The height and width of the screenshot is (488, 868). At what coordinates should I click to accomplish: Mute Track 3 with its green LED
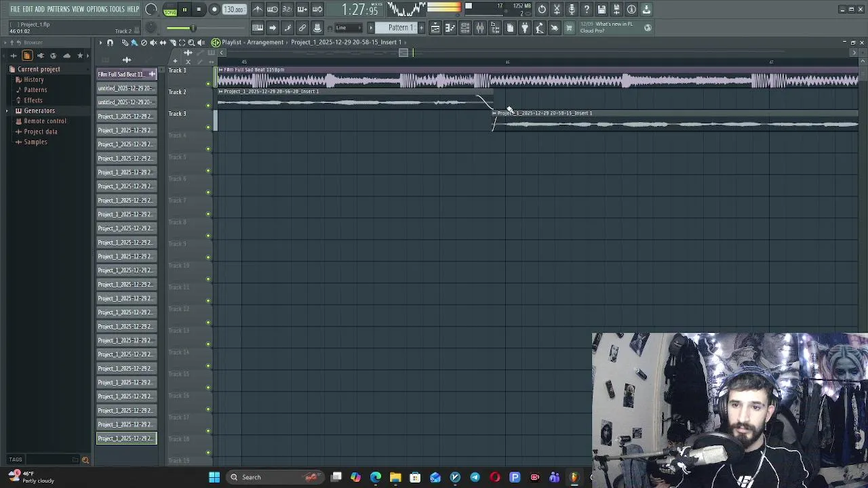[x=208, y=127]
